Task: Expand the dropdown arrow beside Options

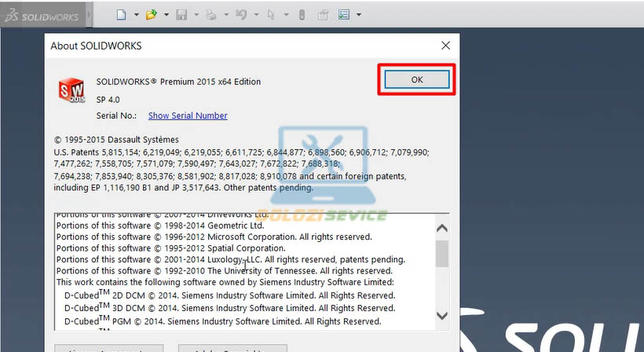Action: [x=359, y=15]
